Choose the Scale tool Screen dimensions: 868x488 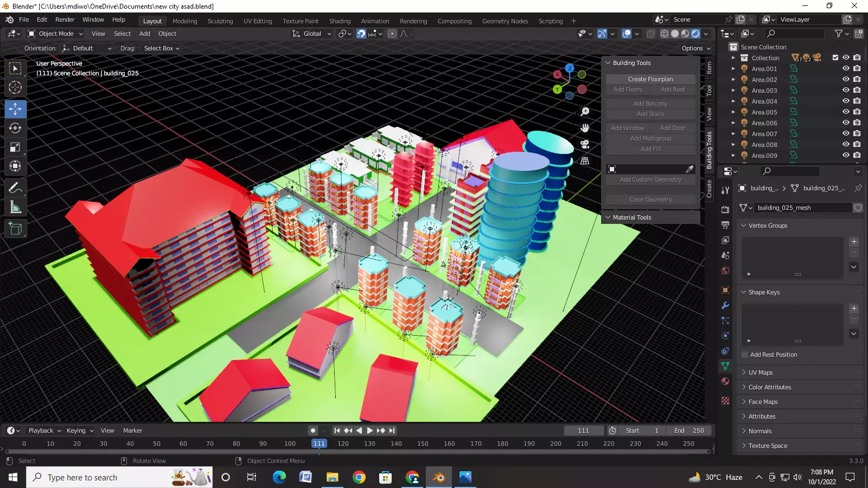(x=15, y=147)
